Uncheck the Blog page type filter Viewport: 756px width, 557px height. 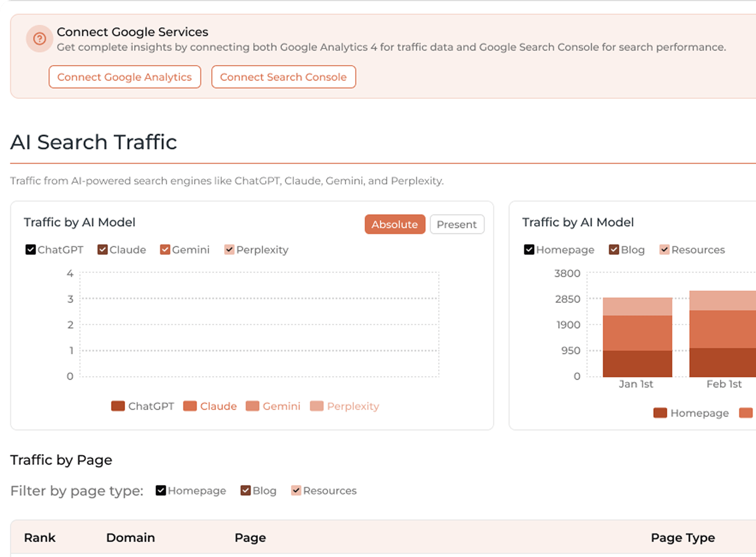click(x=245, y=490)
